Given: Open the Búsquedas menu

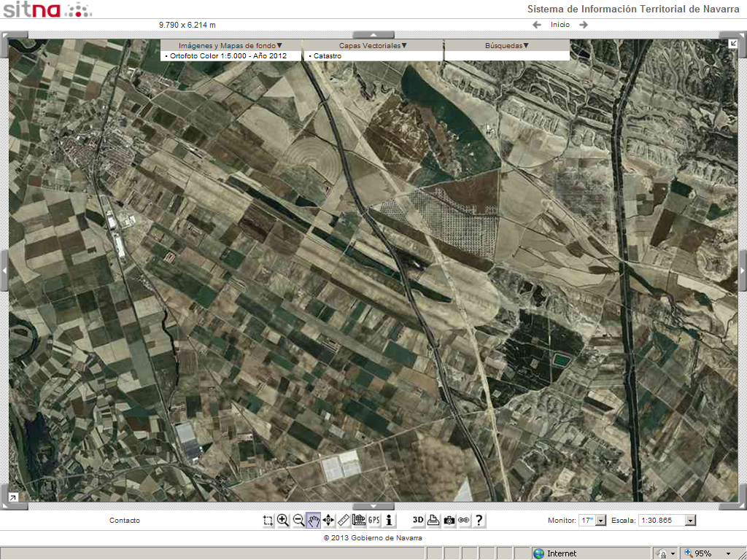Looking at the screenshot, I should pyautogui.click(x=507, y=45).
